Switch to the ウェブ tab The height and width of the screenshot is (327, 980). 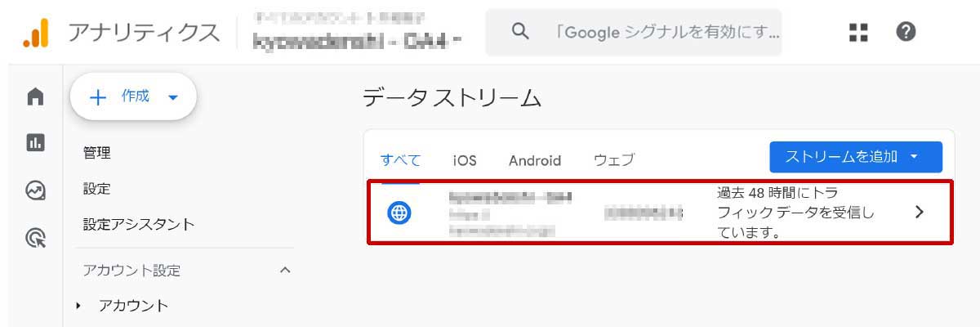point(613,160)
